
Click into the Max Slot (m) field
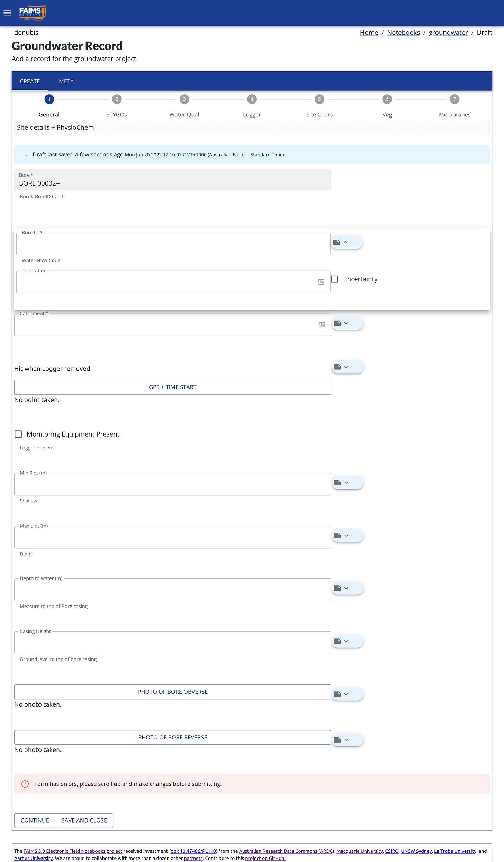click(173, 537)
